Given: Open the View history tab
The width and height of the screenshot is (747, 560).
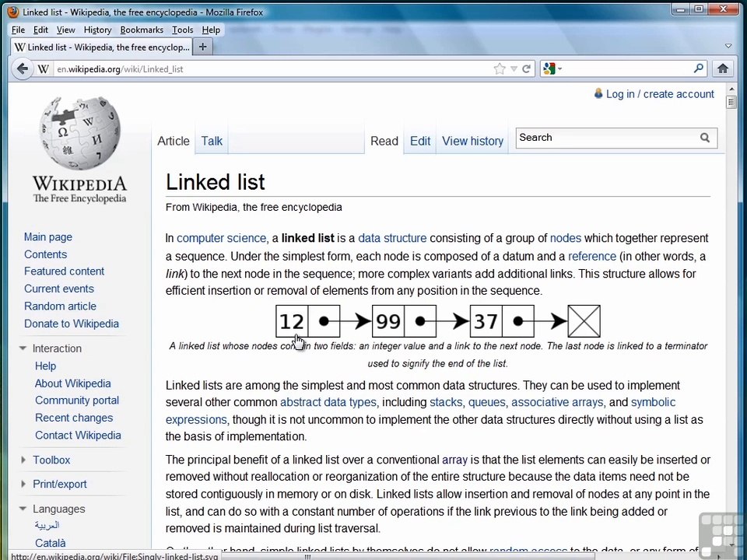Looking at the screenshot, I should (472, 141).
